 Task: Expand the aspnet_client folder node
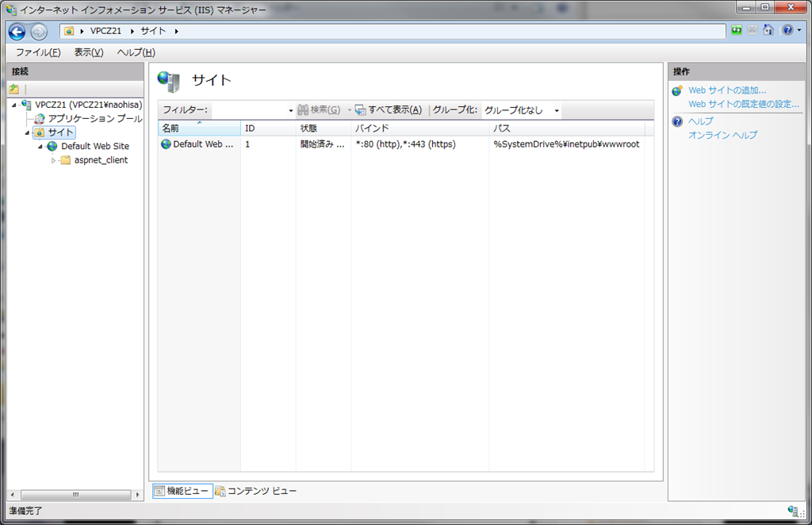(x=53, y=160)
